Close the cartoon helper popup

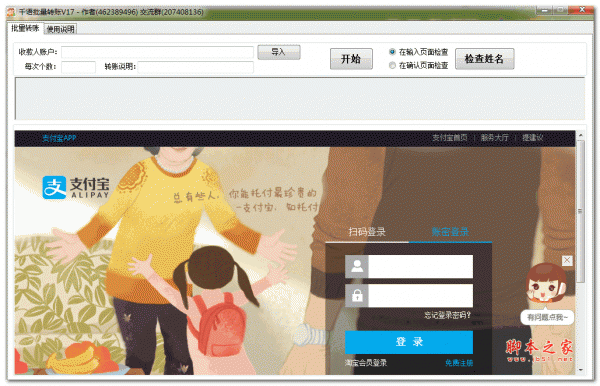click(567, 261)
